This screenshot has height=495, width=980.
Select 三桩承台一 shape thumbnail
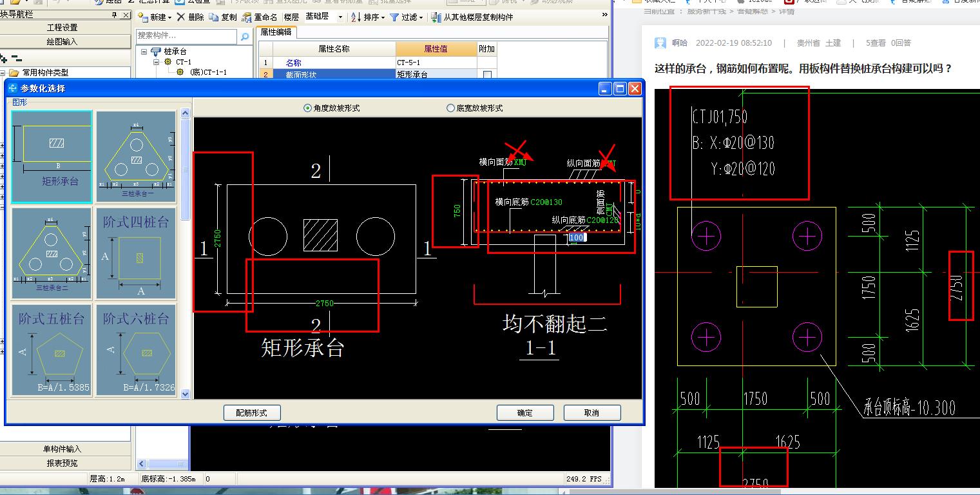coord(136,157)
